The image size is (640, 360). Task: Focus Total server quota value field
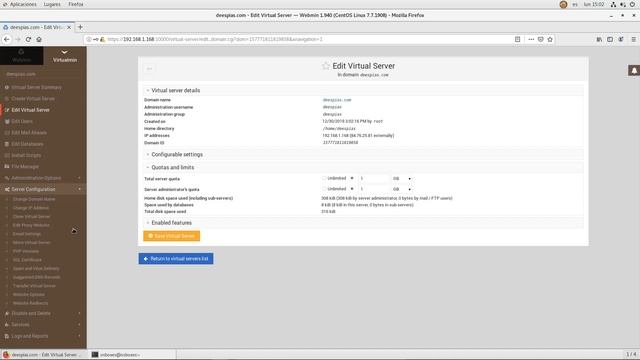[373, 178]
